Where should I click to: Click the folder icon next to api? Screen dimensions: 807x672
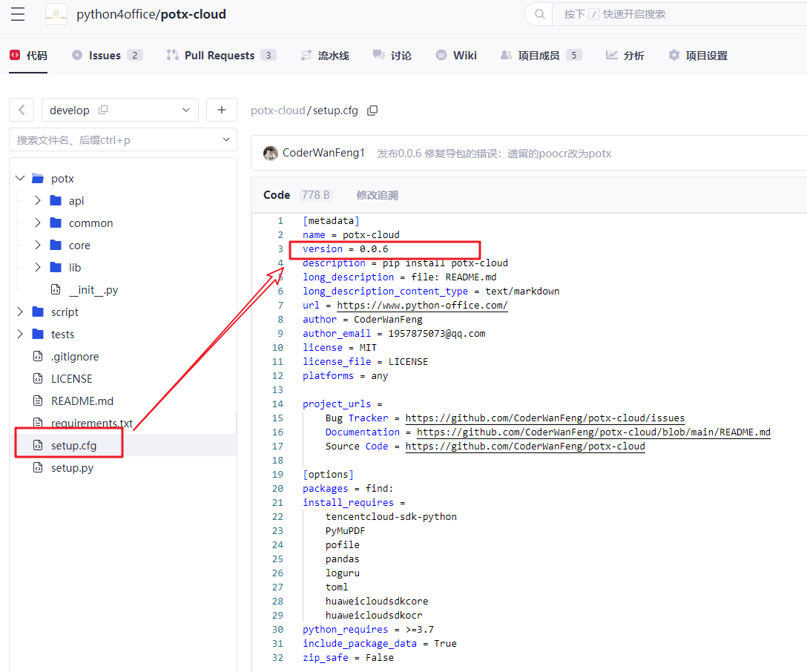(55, 200)
